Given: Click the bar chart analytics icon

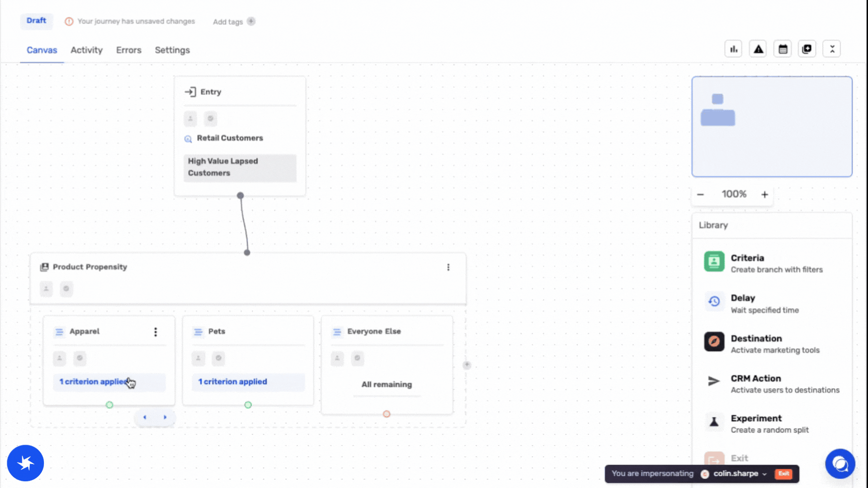Looking at the screenshot, I should [x=733, y=49].
